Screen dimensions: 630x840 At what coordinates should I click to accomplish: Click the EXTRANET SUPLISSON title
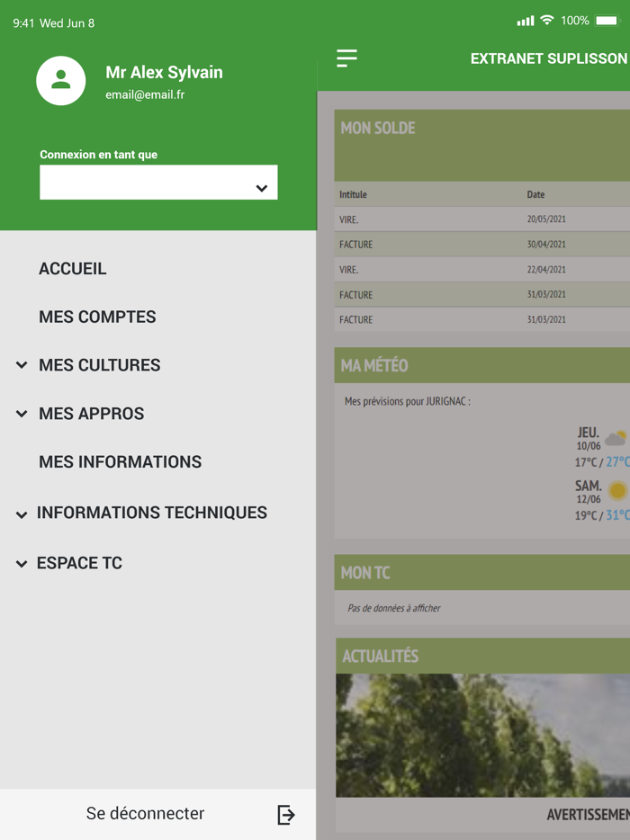click(x=548, y=58)
